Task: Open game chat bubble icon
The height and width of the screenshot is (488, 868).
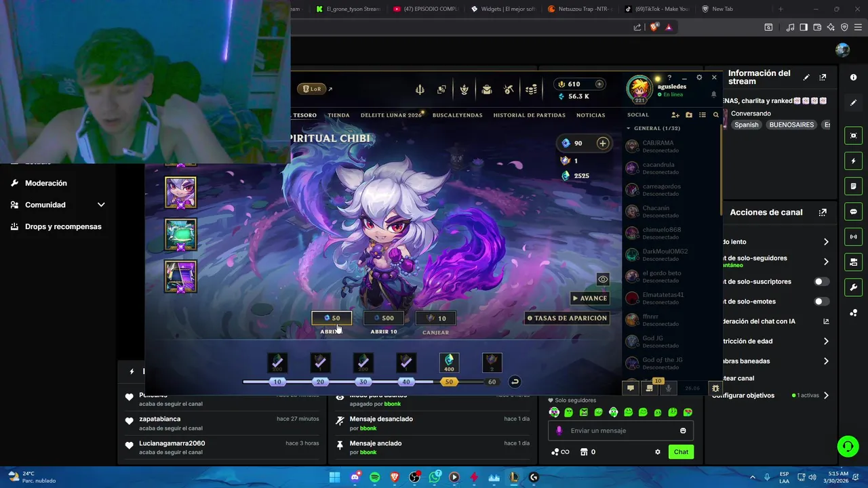Action: pyautogui.click(x=630, y=388)
